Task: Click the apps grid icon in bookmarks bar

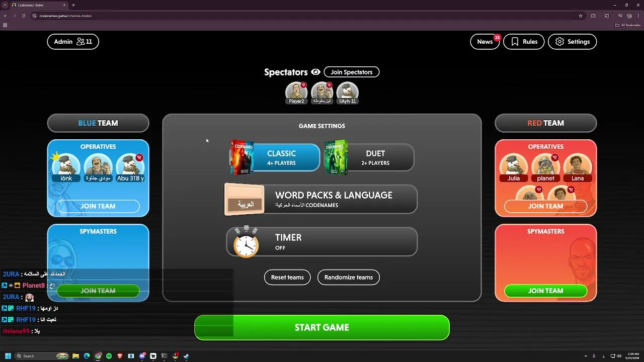Action: [5, 25]
